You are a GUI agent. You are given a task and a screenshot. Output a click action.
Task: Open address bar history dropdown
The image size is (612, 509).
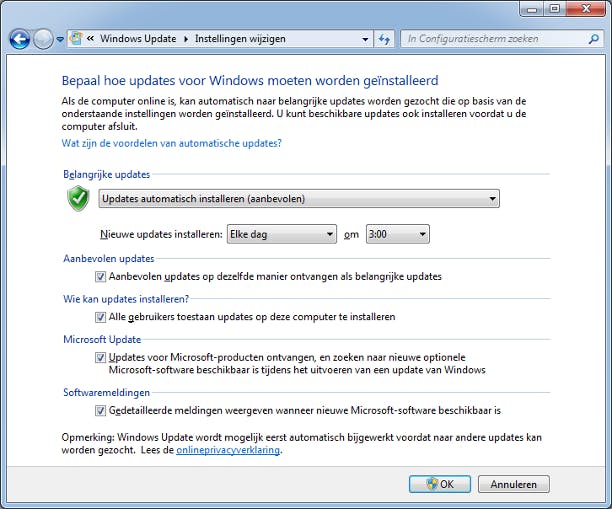click(365, 39)
